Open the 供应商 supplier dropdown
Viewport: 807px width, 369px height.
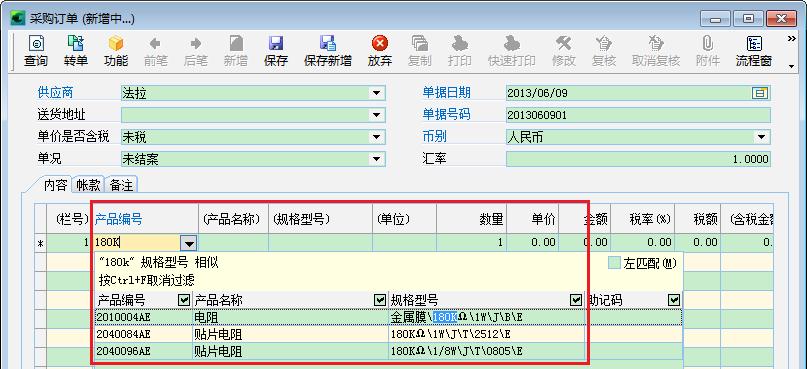[x=377, y=93]
